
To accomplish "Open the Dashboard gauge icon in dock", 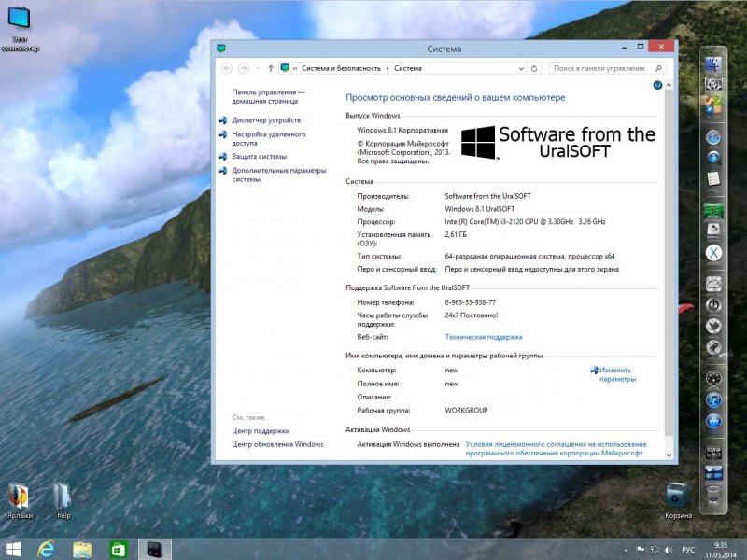I will point(713,379).
